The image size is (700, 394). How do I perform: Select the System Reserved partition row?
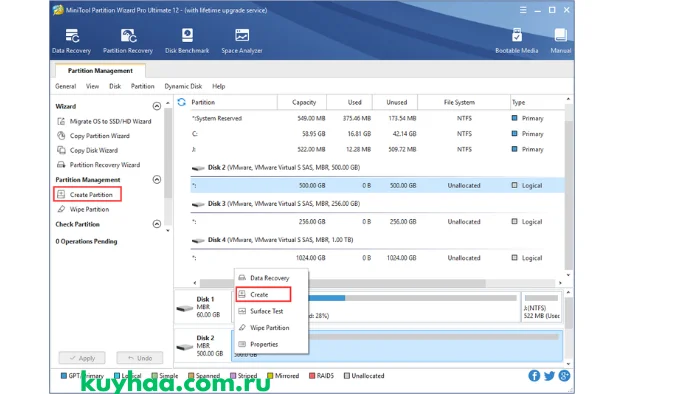[378, 118]
